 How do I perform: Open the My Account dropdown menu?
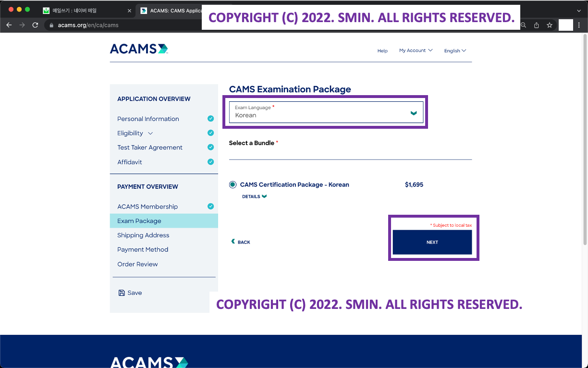click(x=416, y=50)
